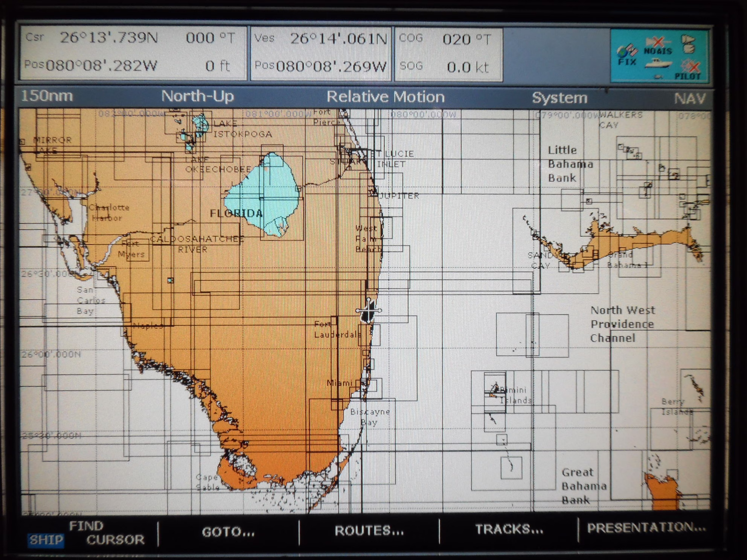This screenshot has height=560, width=747.
Task: Select the System label in status bar
Action: coord(559,98)
